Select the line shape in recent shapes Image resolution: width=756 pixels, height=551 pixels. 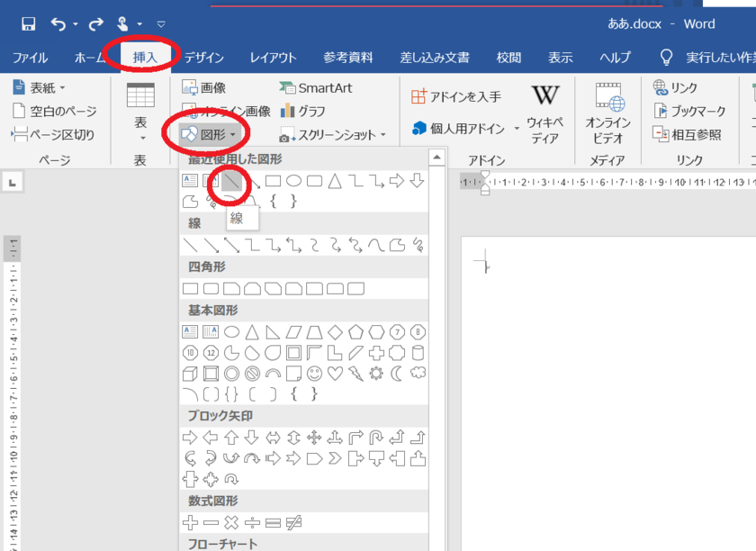(x=232, y=181)
